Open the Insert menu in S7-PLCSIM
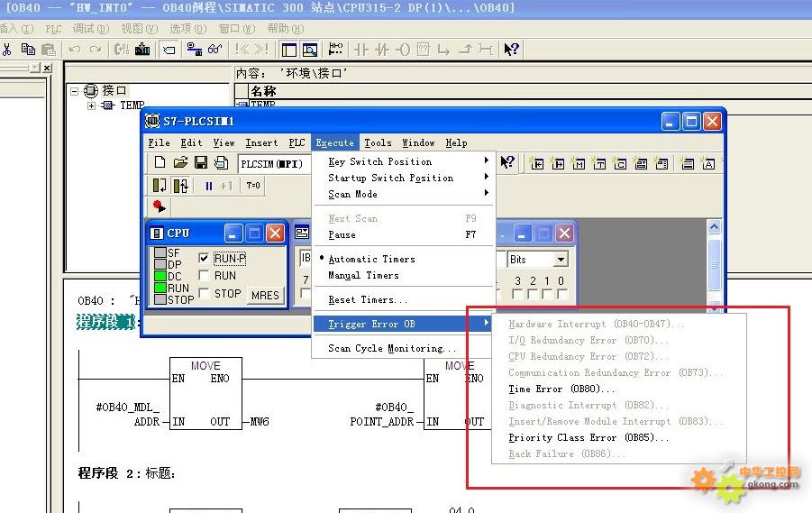Screen dimensions: 812x513 261,143
